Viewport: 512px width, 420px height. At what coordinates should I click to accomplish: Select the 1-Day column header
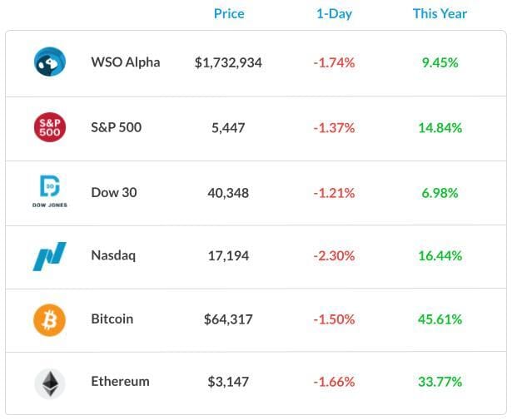click(334, 13)
